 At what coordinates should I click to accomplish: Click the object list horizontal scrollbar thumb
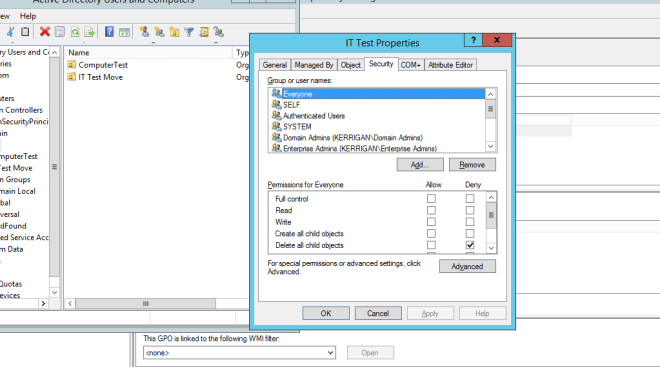pyautogui.click(x=146, y=303)
